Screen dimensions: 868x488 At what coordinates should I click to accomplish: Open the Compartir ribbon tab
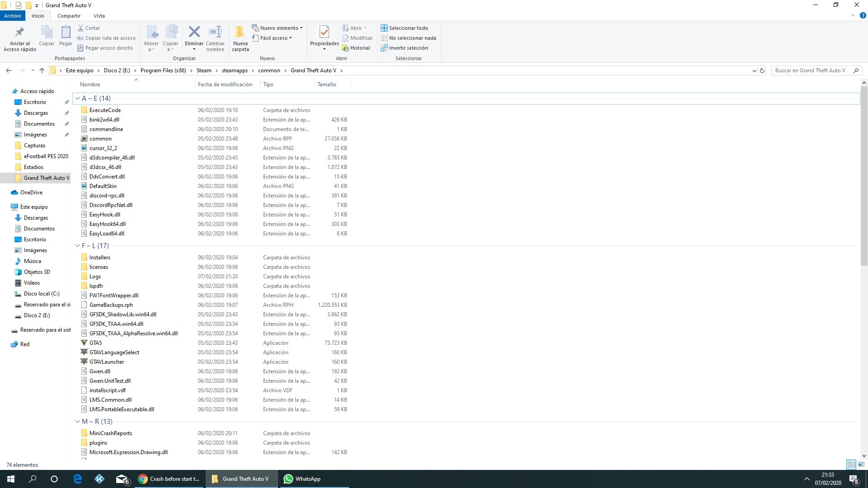tap(69, 16)
